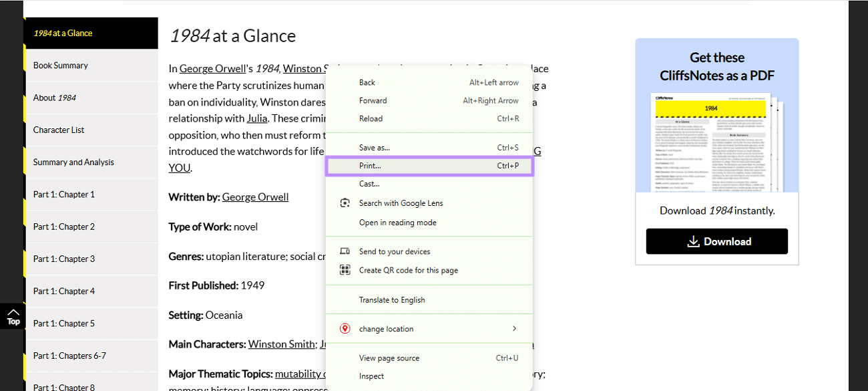Image resolution: width=868 pixels, height=391 pixels.
Task: Select Reload in the context menu
Action: [x=371, y=119]
